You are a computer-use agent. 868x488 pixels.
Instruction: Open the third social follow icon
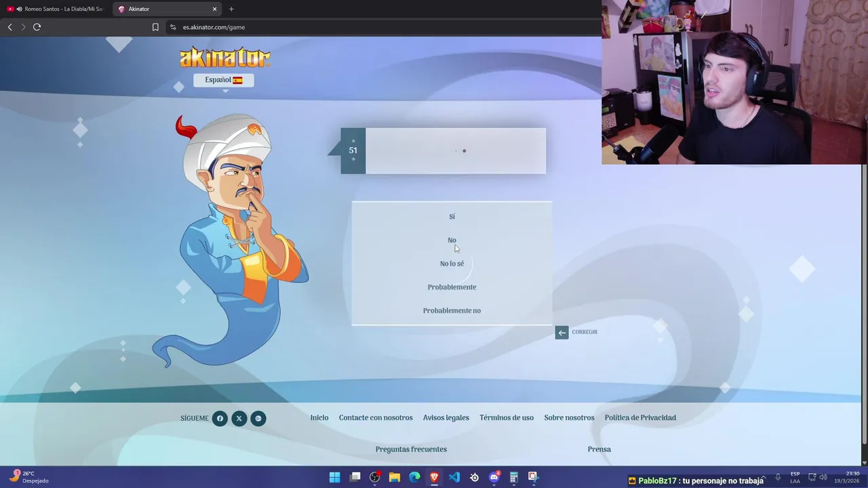pos(258,418)
